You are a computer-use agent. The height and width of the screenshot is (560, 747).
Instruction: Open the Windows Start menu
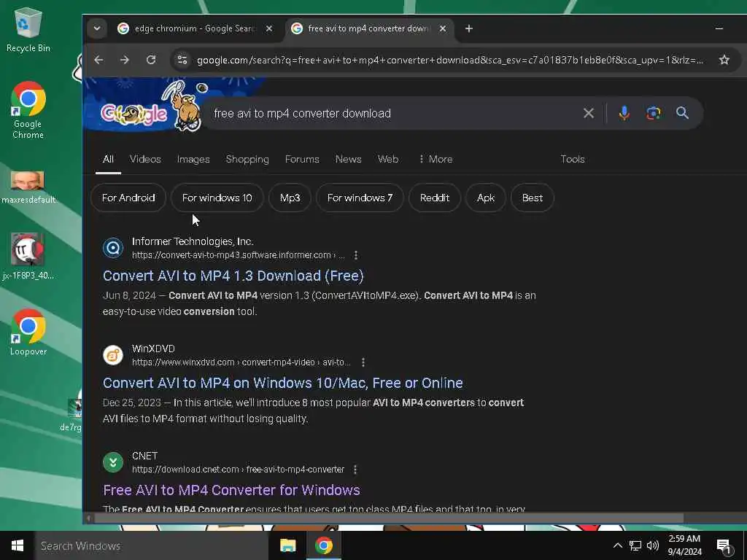click(x=18, y=545)
